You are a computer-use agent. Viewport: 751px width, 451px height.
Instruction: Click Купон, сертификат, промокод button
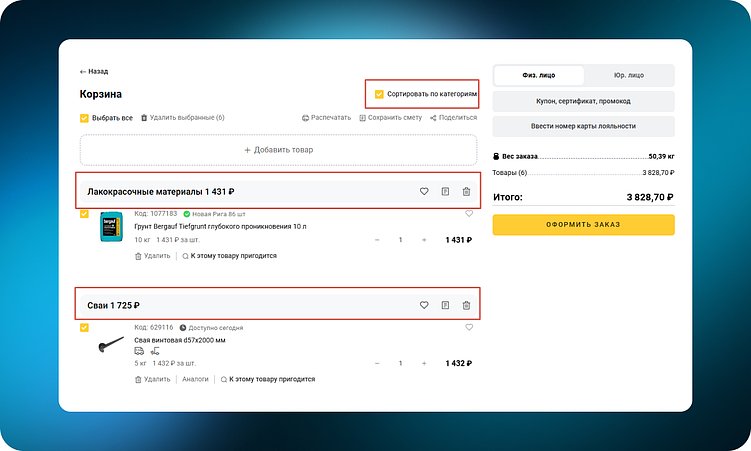(583, 101)
